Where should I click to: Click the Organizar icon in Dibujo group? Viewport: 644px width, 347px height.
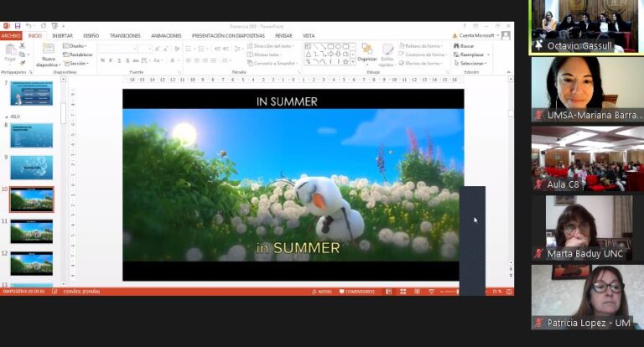point(366,53)
